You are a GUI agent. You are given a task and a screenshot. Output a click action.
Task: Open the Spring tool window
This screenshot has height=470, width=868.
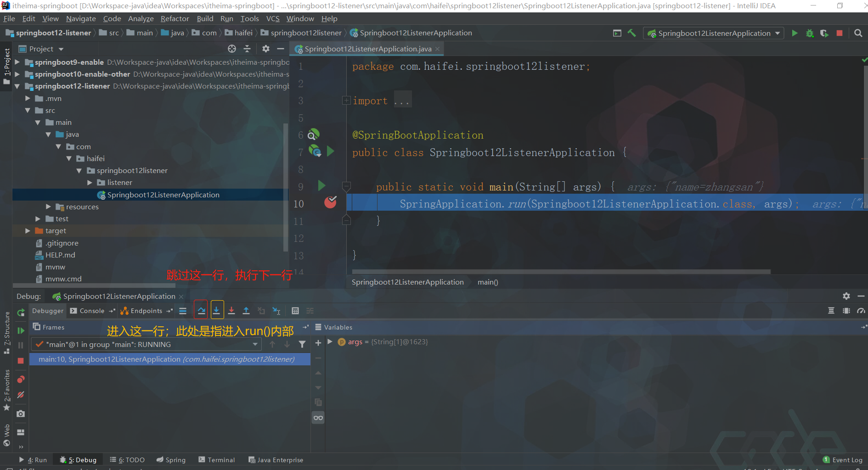point(171,460)
